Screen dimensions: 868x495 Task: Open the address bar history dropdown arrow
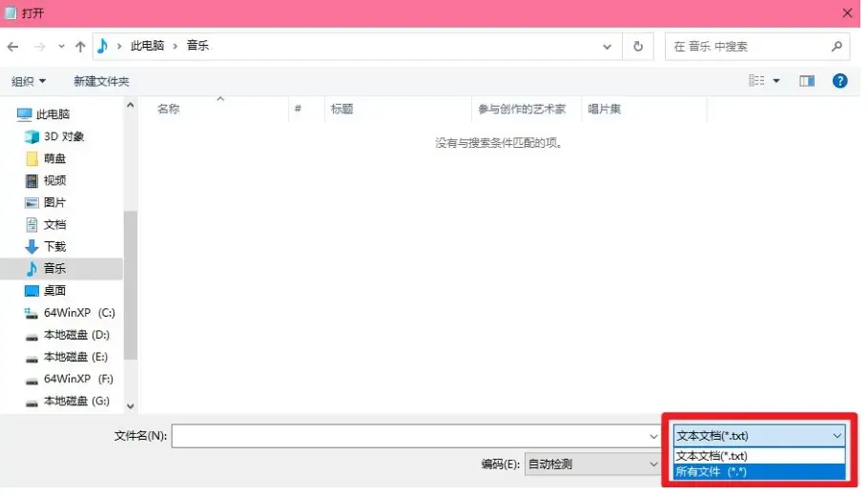pos(608,46)
